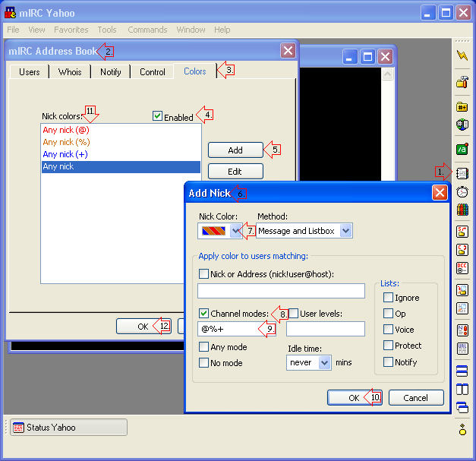Click the DCC Chat icon
Image resolution: width=476 pixels, height=461 pixels.
462,250
